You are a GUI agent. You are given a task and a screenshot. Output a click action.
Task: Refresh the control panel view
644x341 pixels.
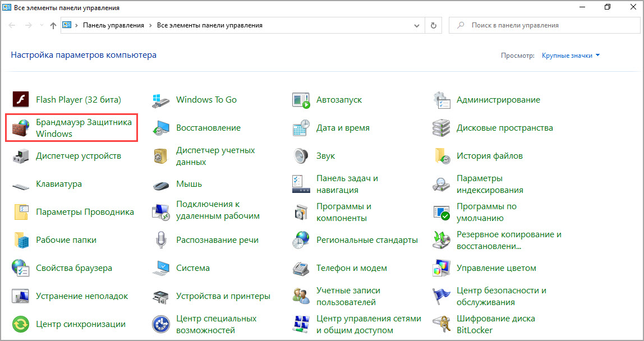click(x=433, y=25)
